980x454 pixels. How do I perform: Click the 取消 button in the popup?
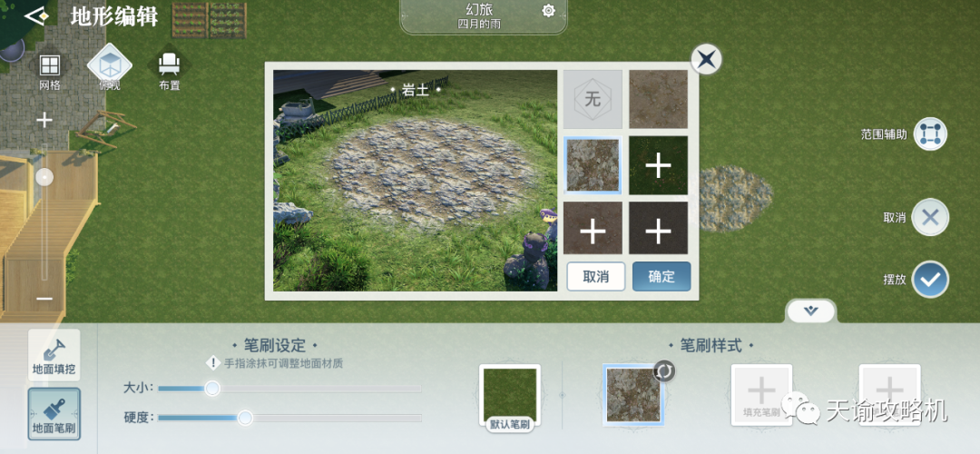(595, 276)
